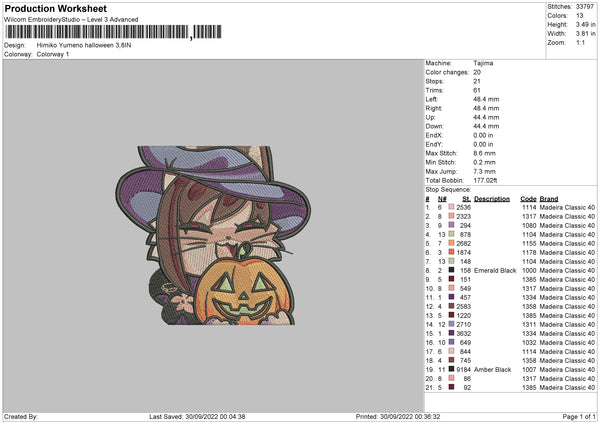The width and height of the screenshot is (600, 424).
Task: Click code 1080 in stop row 3
Action: 529,225
